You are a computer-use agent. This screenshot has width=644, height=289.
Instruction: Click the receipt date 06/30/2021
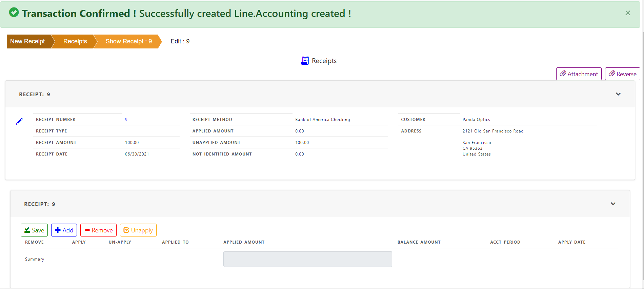(x=137, y=154)
